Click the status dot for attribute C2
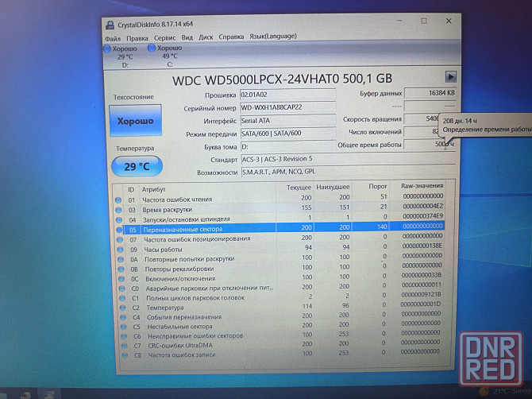 click(122, 308)
